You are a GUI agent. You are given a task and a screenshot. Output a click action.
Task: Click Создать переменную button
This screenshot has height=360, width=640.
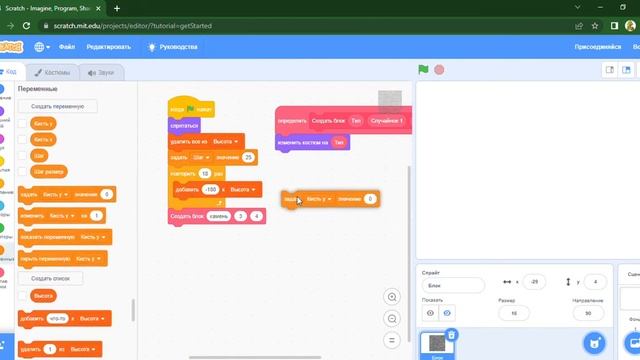pos(58,106)
